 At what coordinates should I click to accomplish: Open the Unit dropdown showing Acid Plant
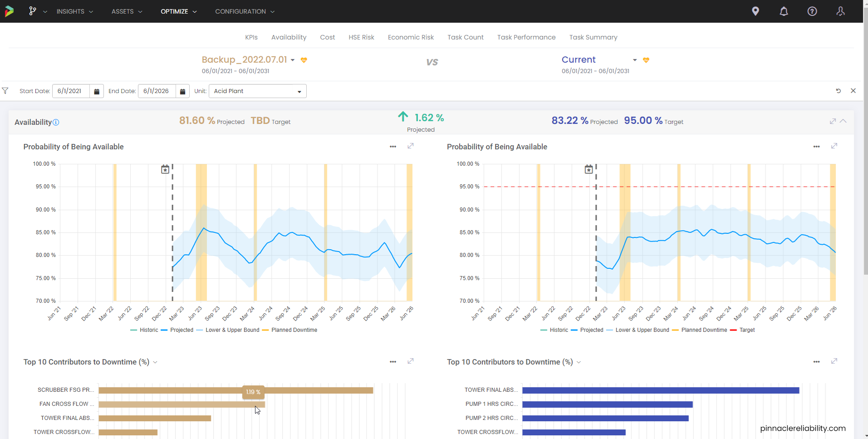[257, 91]
